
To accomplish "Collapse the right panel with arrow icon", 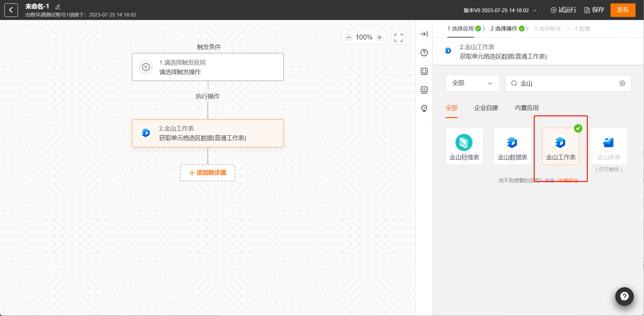I will (424, 34).
